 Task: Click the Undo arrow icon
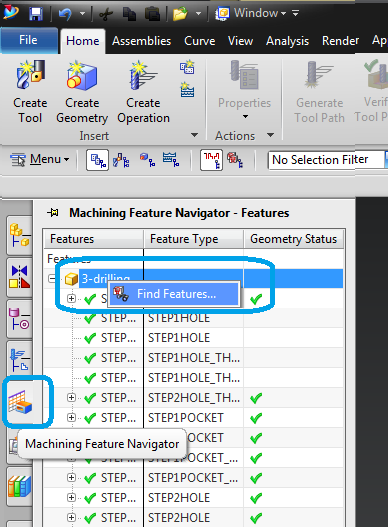click(x=65, y=14)
